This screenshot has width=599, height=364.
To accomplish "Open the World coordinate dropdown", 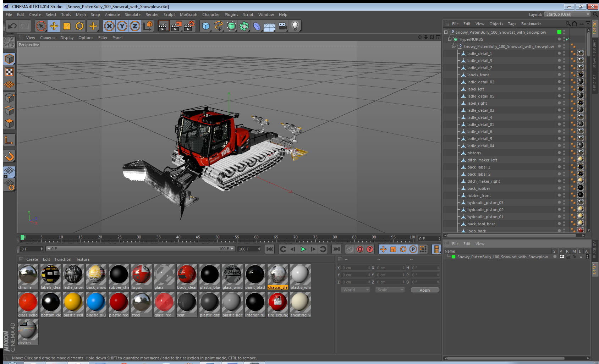I will 356,290.
